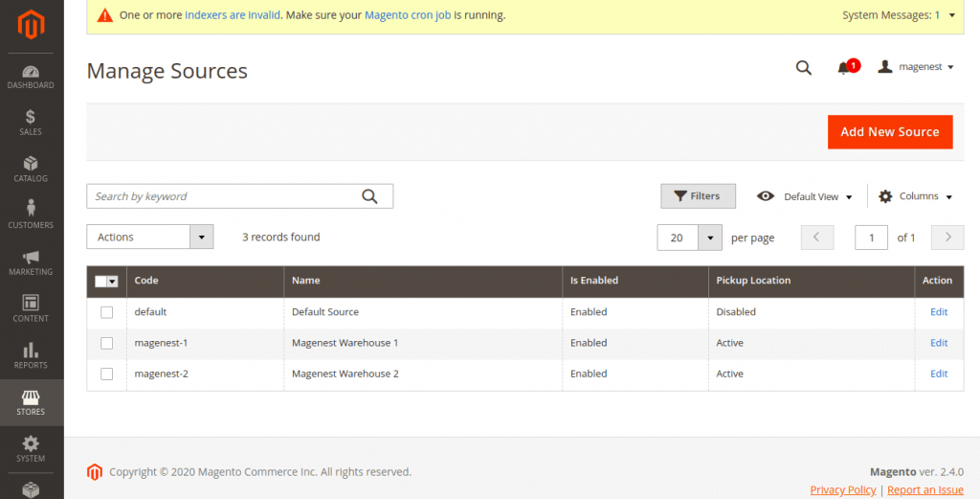Click the Manage Sources page title
Screen dimensions: 980x499
click(167, 71)
